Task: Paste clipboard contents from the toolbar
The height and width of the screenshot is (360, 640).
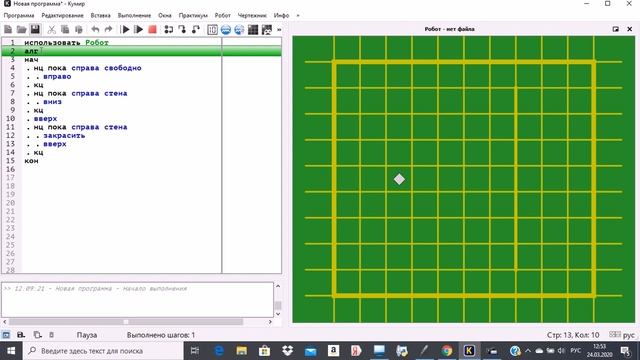Action: pos(78,29)
